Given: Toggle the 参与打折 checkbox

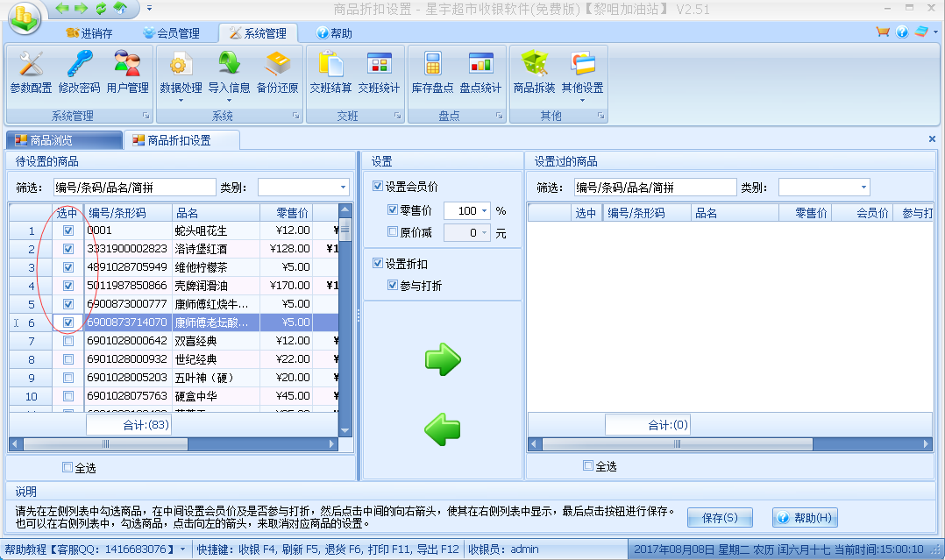Looking at the screenshot, I should coord(393,286).
